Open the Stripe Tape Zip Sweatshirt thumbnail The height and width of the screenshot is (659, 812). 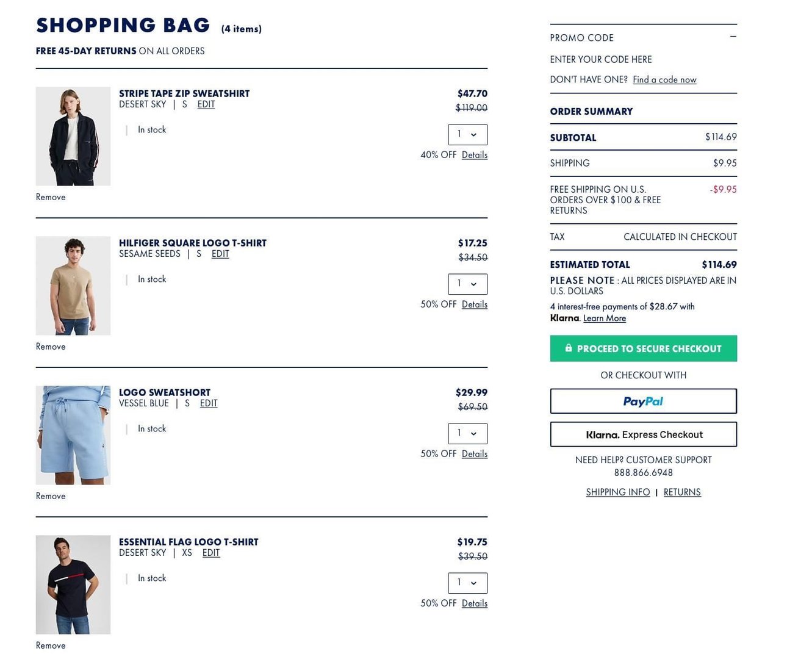coord(73,136)
